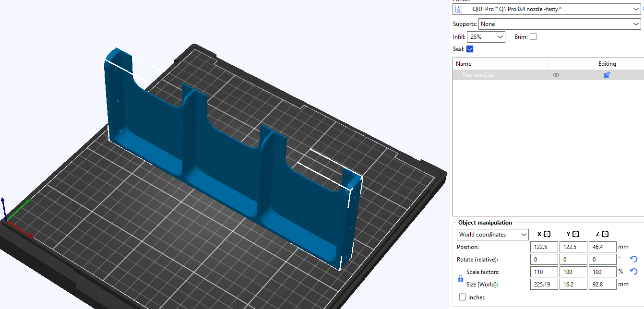Click the X axis mirror icon

[x=547, y=234]
